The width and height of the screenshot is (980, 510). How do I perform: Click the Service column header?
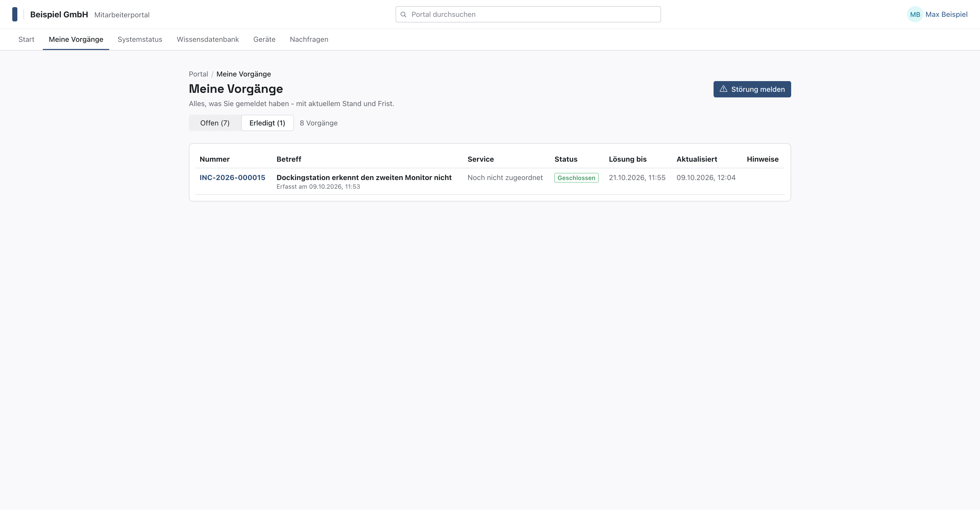pyautogui.click(x=481, y=159)
